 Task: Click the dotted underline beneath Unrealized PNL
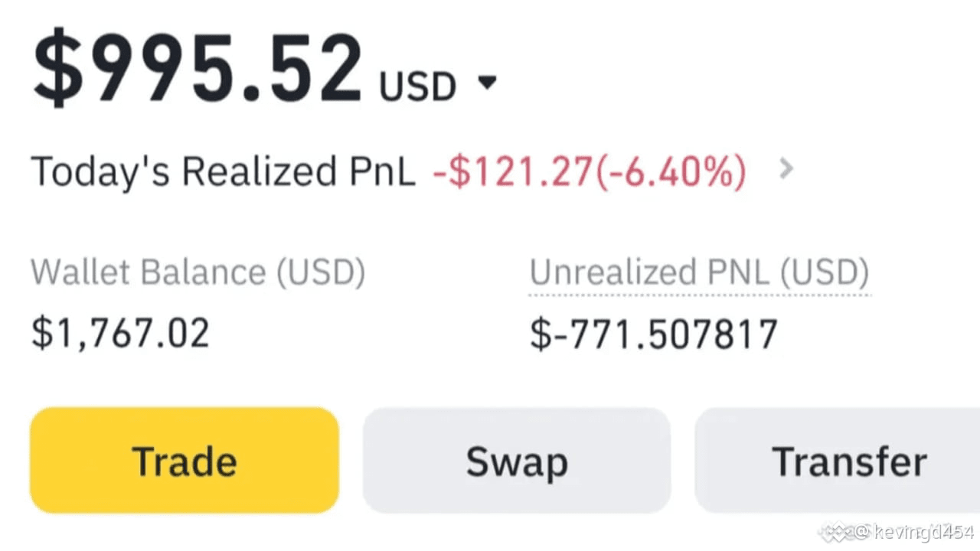pyautogui.click(x=699, y=293)
